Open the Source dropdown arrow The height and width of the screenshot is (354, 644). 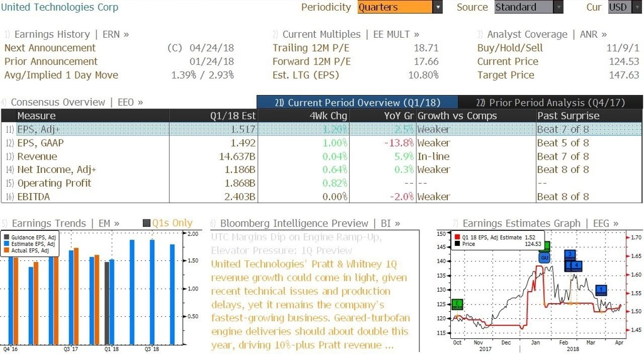point(558,7)
